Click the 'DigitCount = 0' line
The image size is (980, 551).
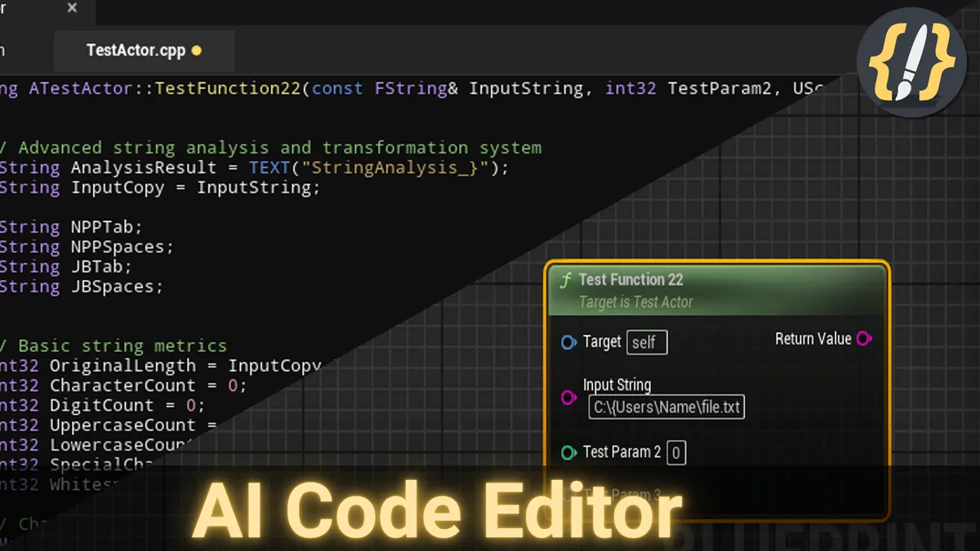[x=103, y=406]
